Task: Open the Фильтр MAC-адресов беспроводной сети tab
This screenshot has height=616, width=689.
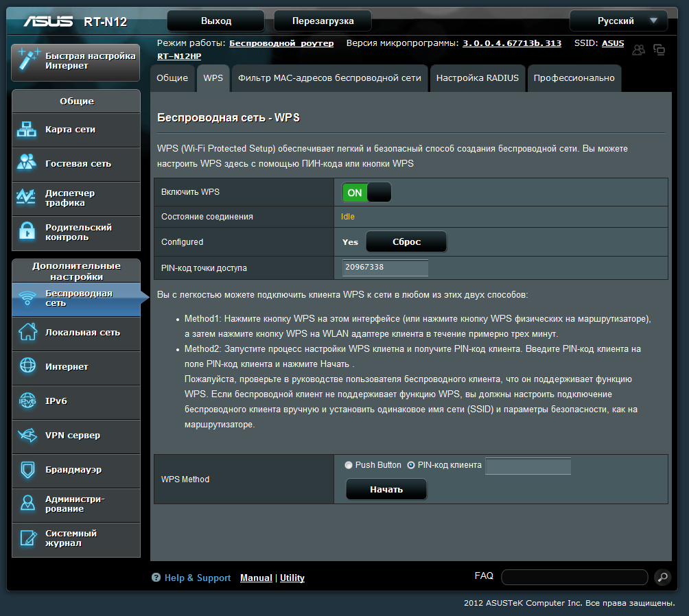Action: coord(329,78)
